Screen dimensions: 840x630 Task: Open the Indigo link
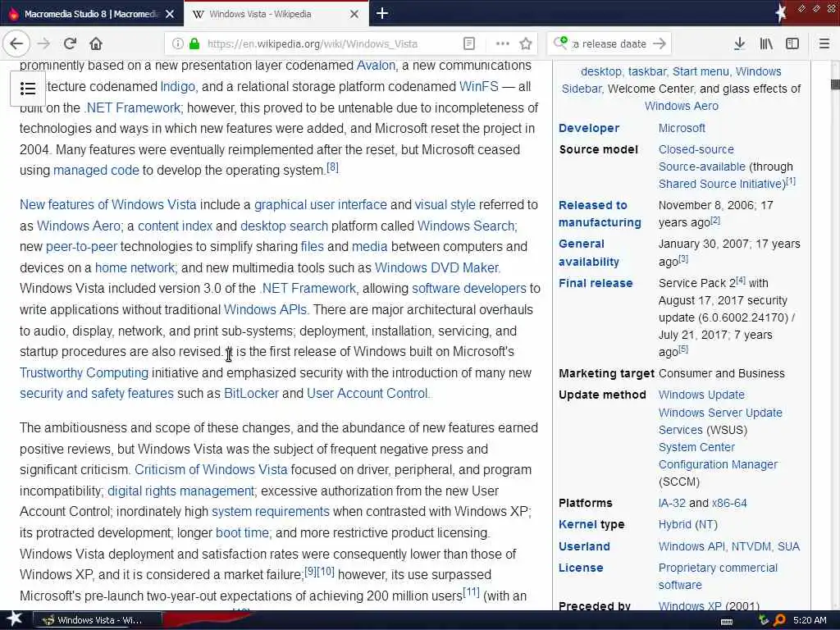click(x=178, y=86)
